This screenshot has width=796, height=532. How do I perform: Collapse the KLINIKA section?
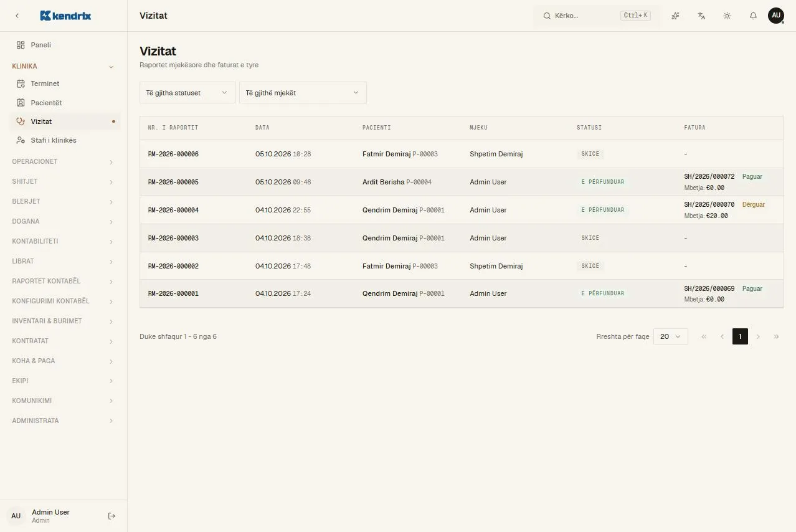coord(64,66)
